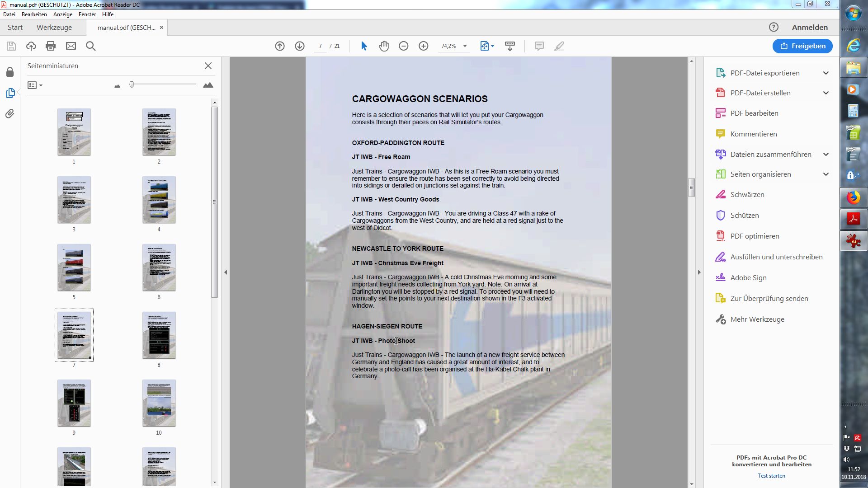Image resolution: width=868 pixels, height=488 pixels.
Task: Open the fit page options icon
Action: click(x=486, y=46)
